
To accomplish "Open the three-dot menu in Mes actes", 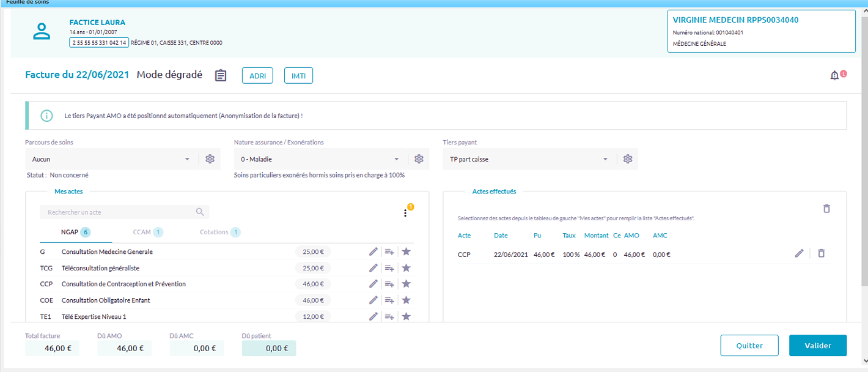I will coord(405,213).
